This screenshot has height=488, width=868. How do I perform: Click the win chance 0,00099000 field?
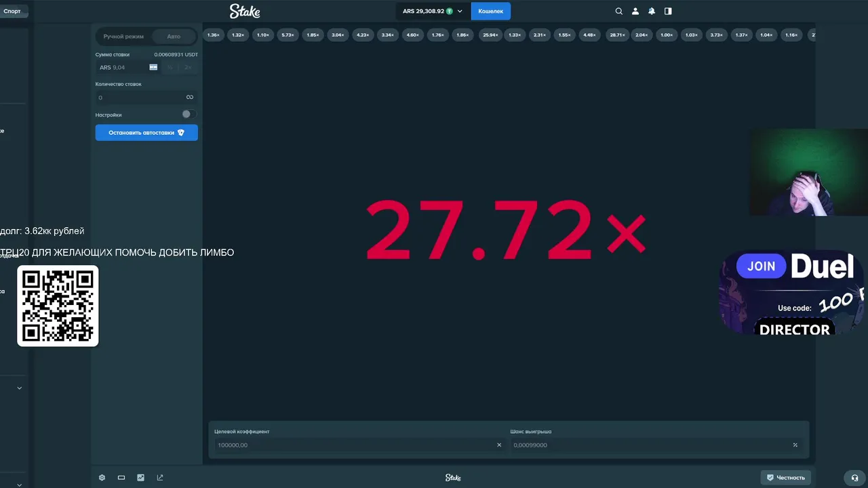656,445
